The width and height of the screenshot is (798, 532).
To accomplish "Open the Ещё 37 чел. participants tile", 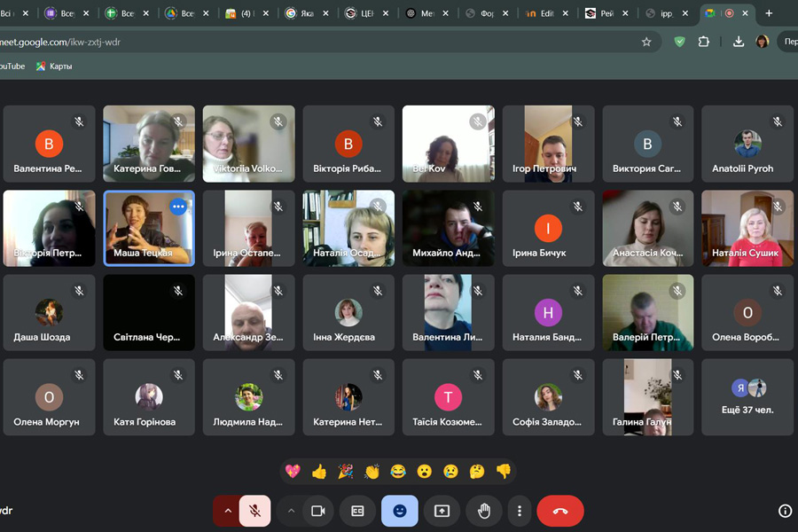I will tap(747, 397).
